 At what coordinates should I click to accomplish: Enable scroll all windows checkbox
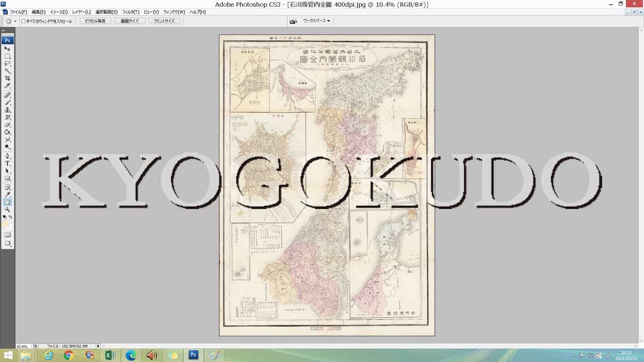point(23,21)
